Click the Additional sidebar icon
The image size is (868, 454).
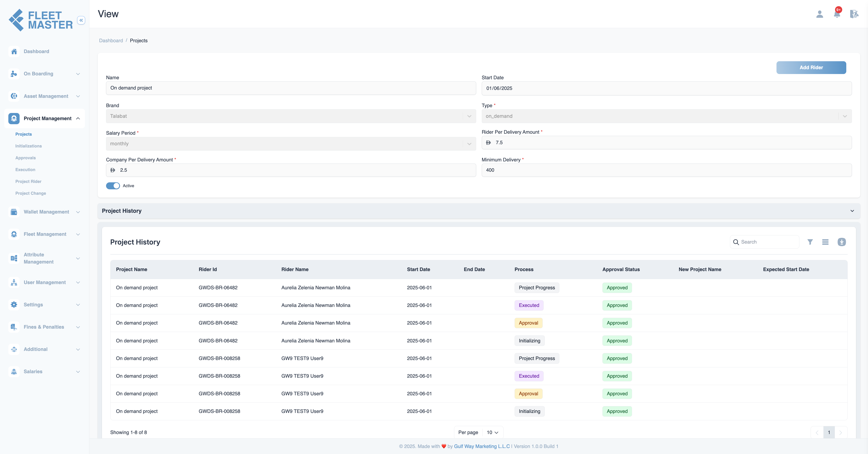click(14, 349)
